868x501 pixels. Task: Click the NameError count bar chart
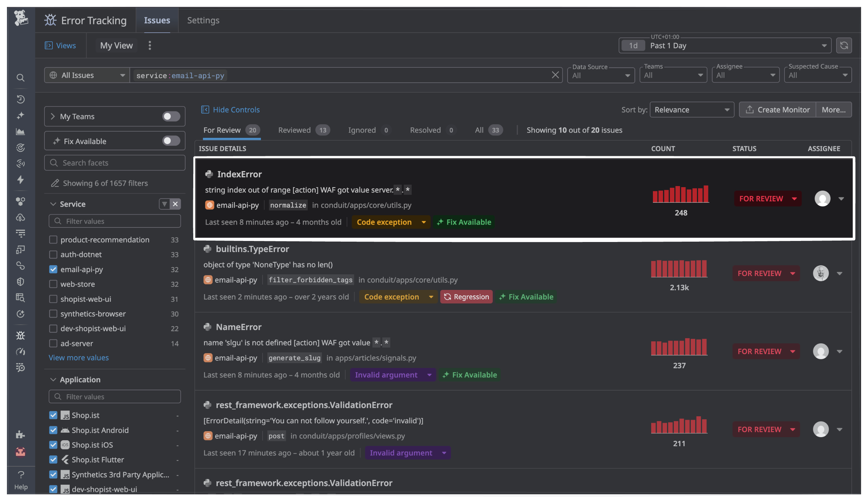(679, 347)
